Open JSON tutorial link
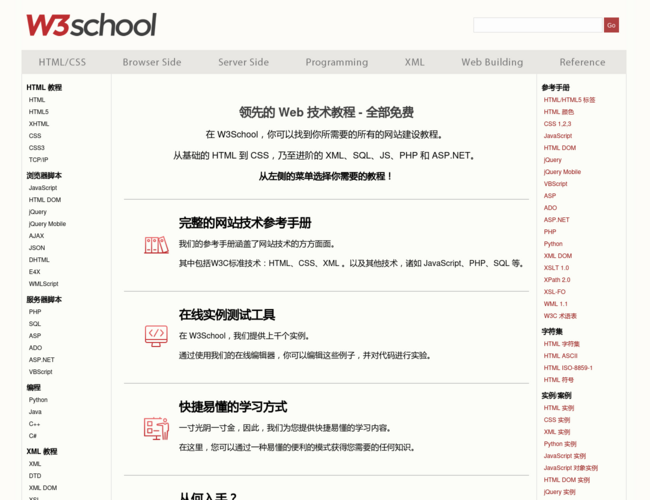Screen dimensions: 650x500 pos(37,248)
